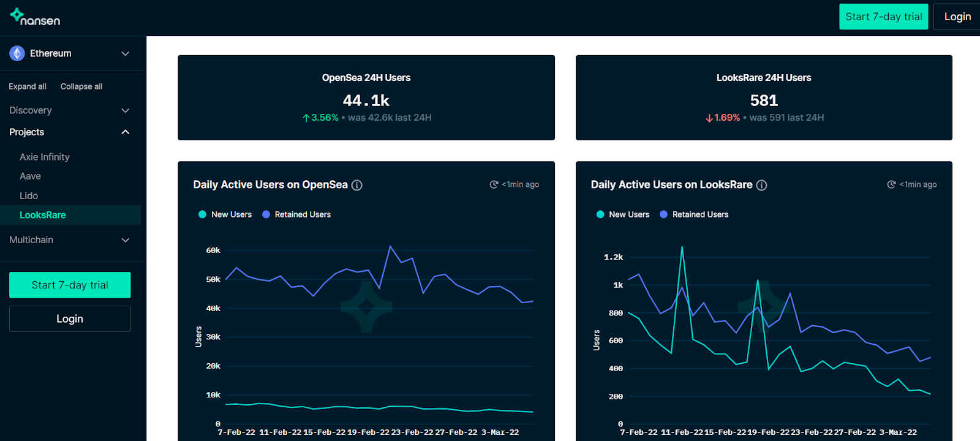The width and height of the screenshot is (980, 441).
Task: Toggle New Users series on OpenSea chart
Action: click(225, 214)
